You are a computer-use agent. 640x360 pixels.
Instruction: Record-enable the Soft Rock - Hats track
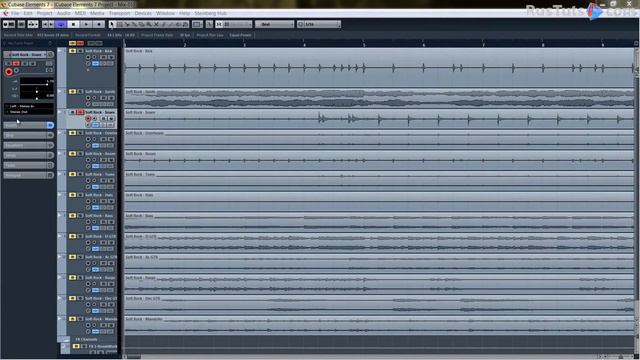[x=88, y=201]
